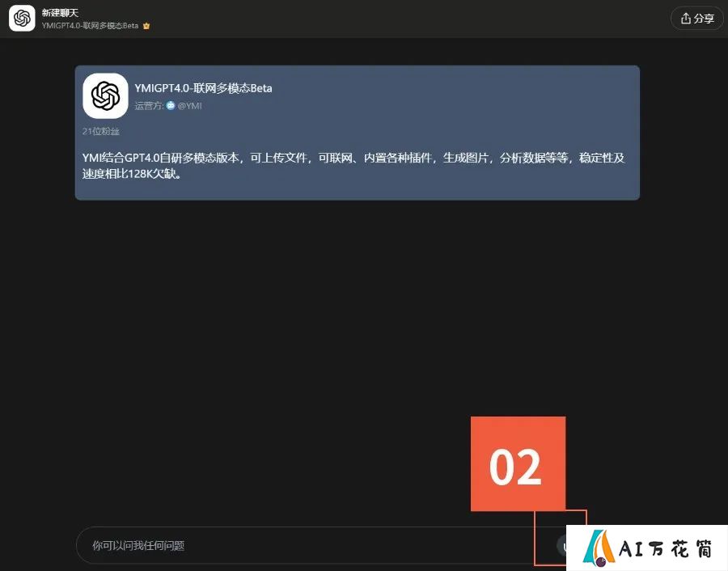Click the "运营方:" label

149,106
